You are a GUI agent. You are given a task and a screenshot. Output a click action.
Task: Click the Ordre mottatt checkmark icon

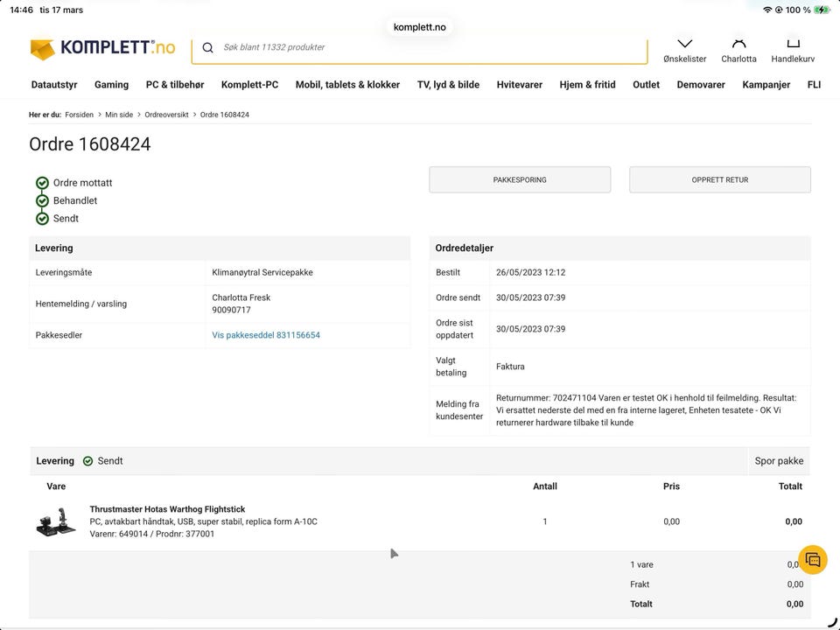coord(42,183)
